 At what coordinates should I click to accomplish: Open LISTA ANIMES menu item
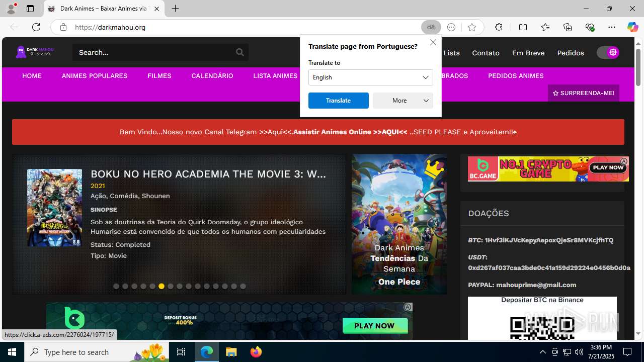tap(275, 76)
